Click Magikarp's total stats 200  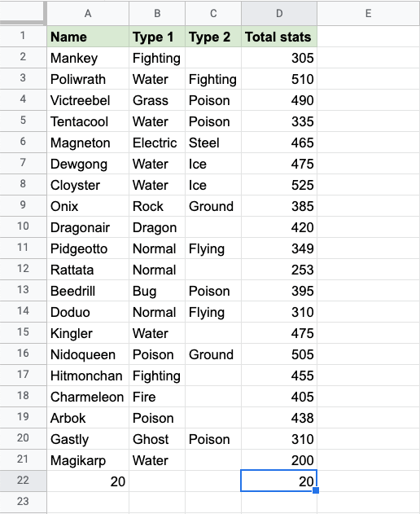point(279,460)
